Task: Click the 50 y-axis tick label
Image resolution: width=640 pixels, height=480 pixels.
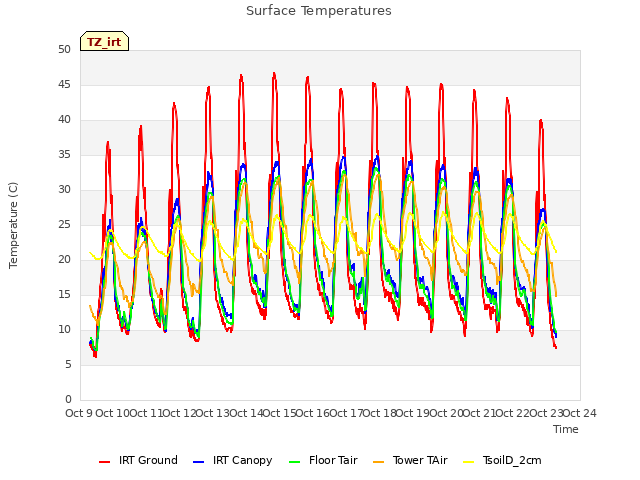Action: (x=64, y=49)
